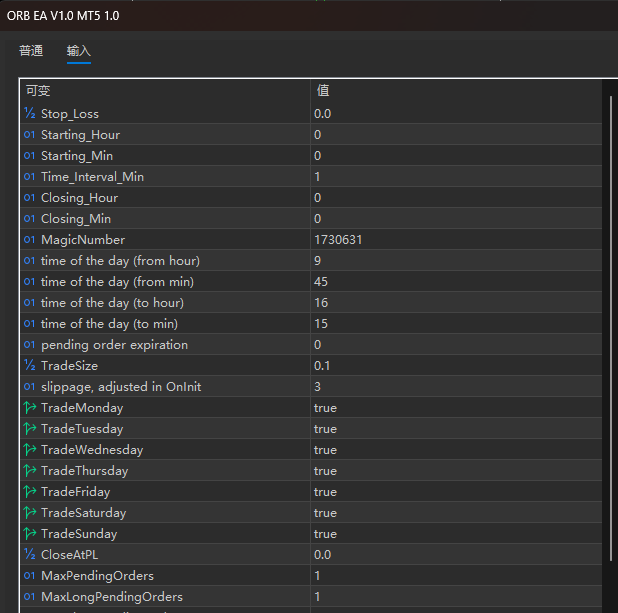This screenshot has height=613, width=618.
Task: Click the integer icon beside MaxPendingOrders
Action: point(30,575)
